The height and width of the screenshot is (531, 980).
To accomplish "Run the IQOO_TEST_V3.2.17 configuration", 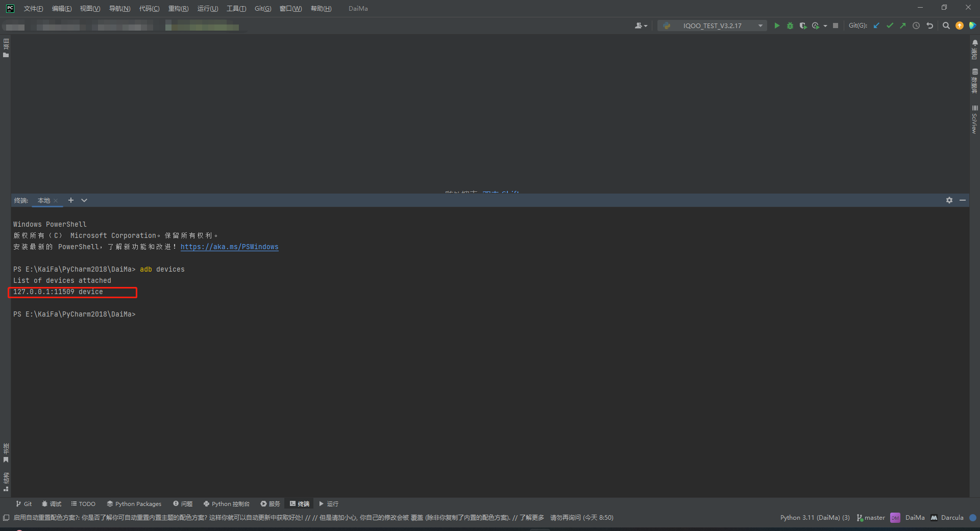I will click(x=777, y=26).
